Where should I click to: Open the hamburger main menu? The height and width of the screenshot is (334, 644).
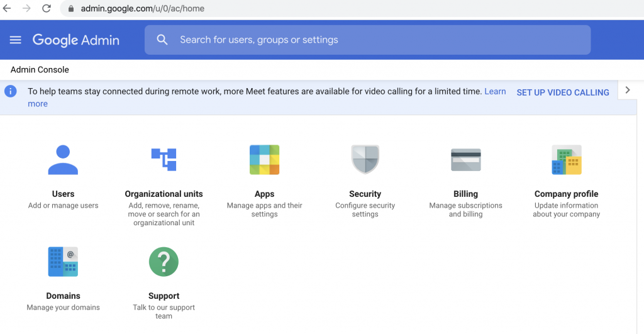(15, 40)
